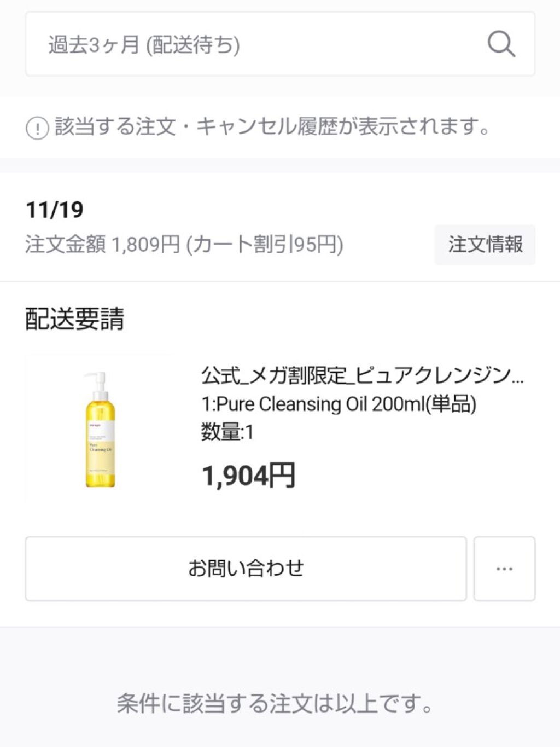Open the cleansing oil product thumbnail
The image size is (560, 747).
(x=98, y=429)
